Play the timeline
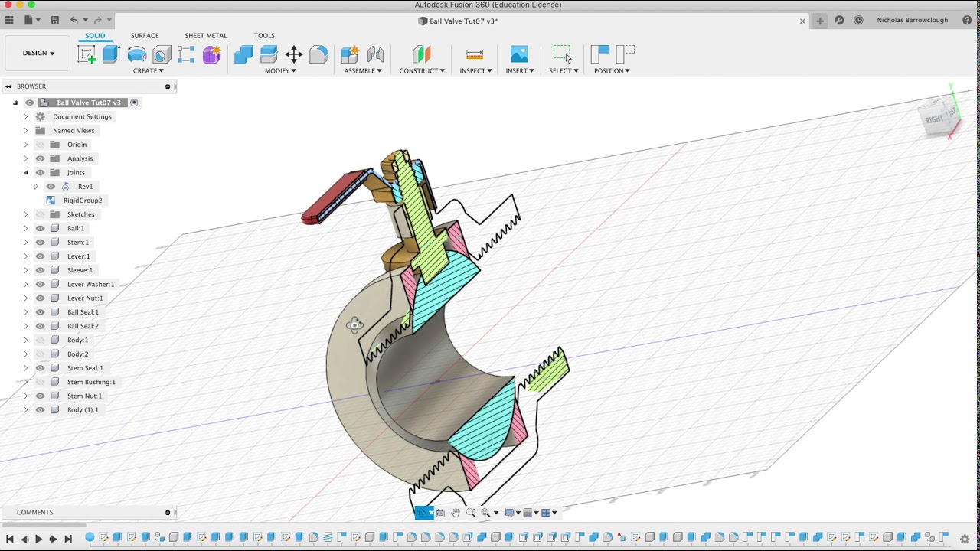The height and width of the screenshot is (551, 980). tap(38, 539)
